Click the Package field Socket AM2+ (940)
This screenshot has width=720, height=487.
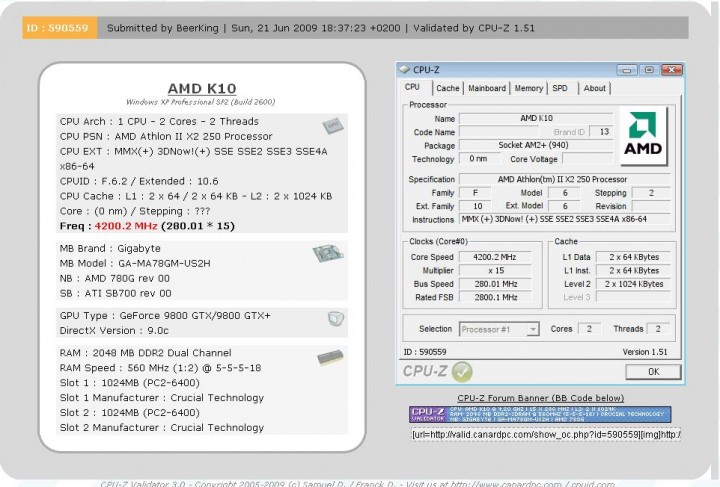point(536,146)
